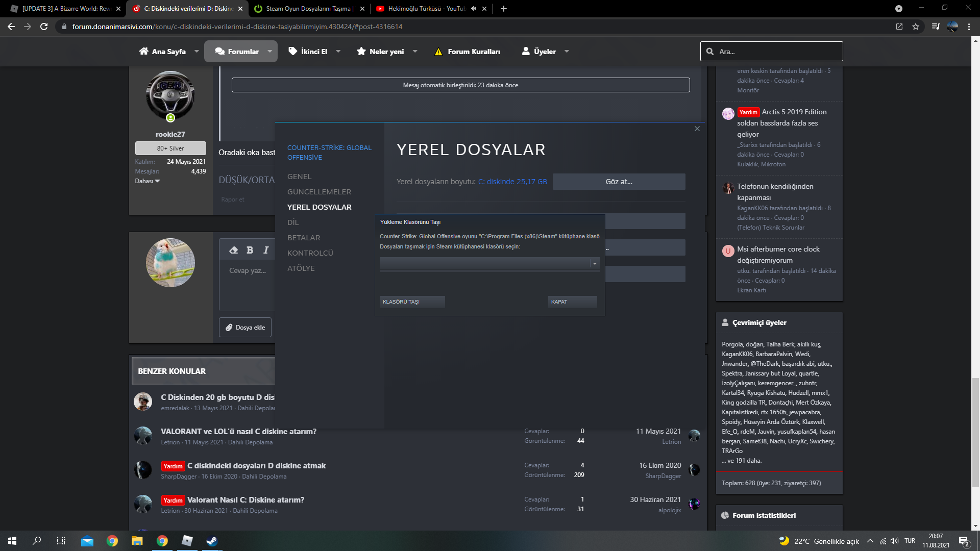Select YEREL DOSYALAR in Steam sidebar
Image resolution: width=980 pixels, height=551 pixels.
click(x=319, y=207)
